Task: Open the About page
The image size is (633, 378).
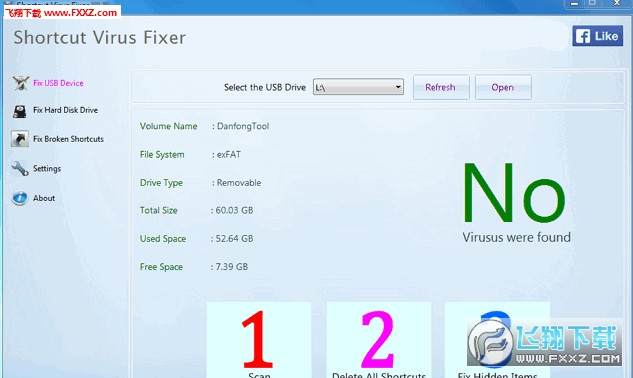Action: coord(44,198)
